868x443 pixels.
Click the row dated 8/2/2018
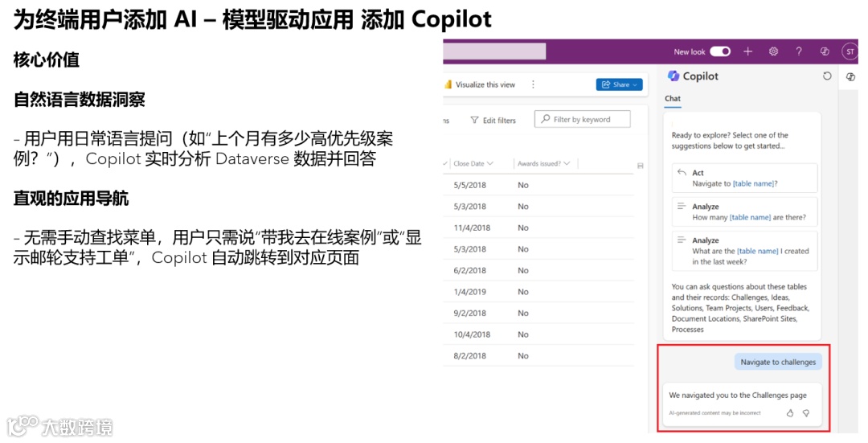[538, 355]
